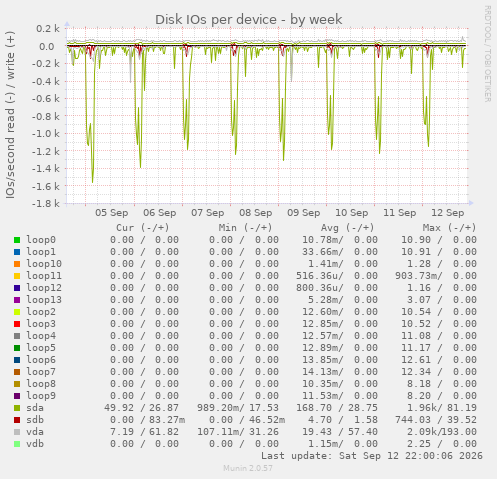Select the sda legend label

[35, 408]
